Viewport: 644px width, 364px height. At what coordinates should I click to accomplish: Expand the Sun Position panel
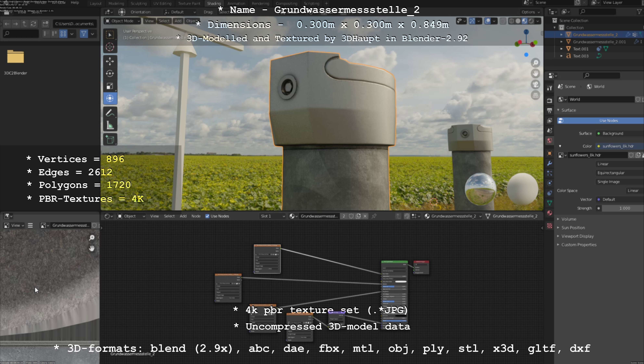pos(573,228)
